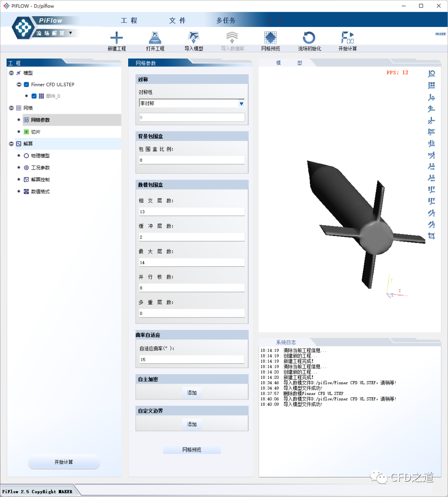Click the 物理模型 circle icon
This screenshot has height=497, width=448.
click(26, 156)
